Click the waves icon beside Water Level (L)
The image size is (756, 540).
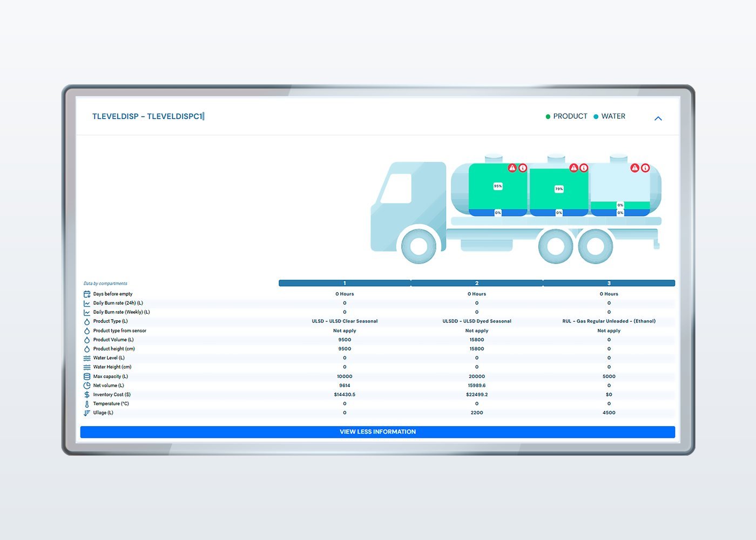pyautogui.click(x=87, y=358)
